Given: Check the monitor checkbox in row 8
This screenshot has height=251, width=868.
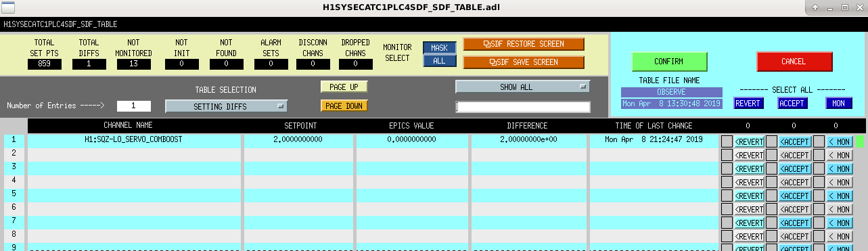Looking at the screenshot, I should tap(819, 236).
